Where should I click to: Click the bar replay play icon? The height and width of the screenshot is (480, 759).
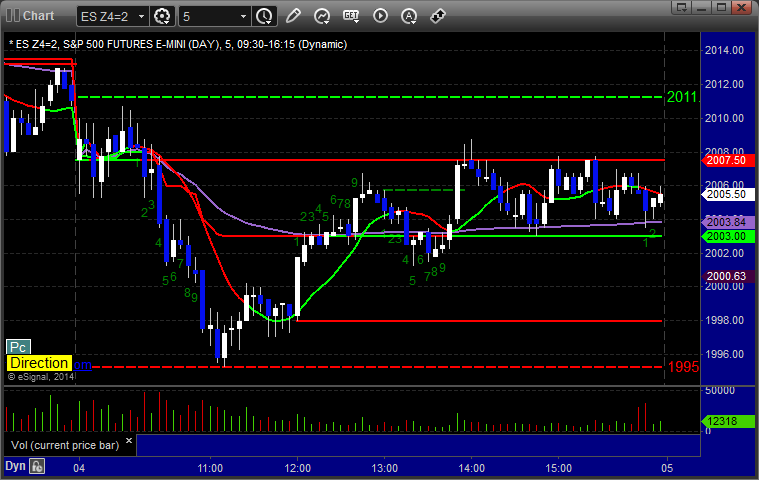(x=380, y=16)
